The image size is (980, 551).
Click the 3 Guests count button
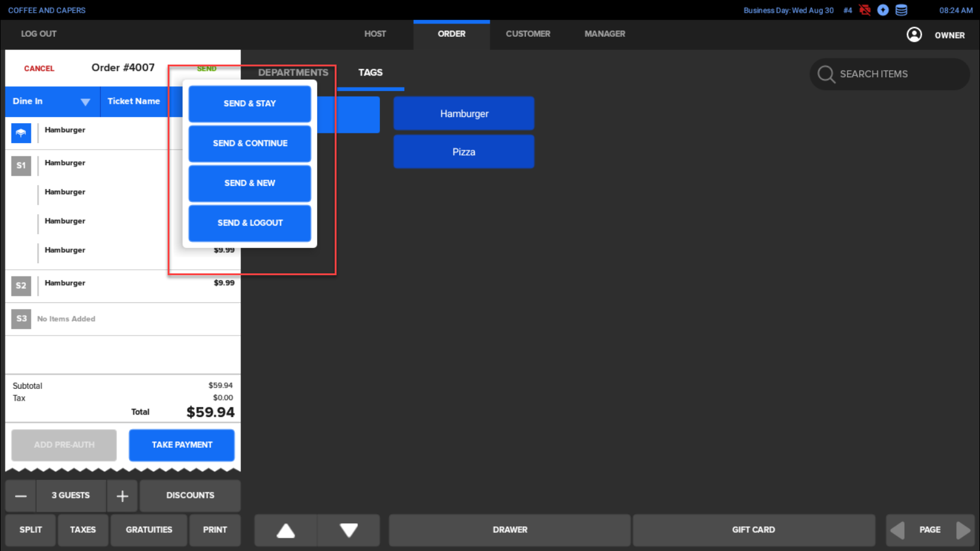[x=71, y=495]
